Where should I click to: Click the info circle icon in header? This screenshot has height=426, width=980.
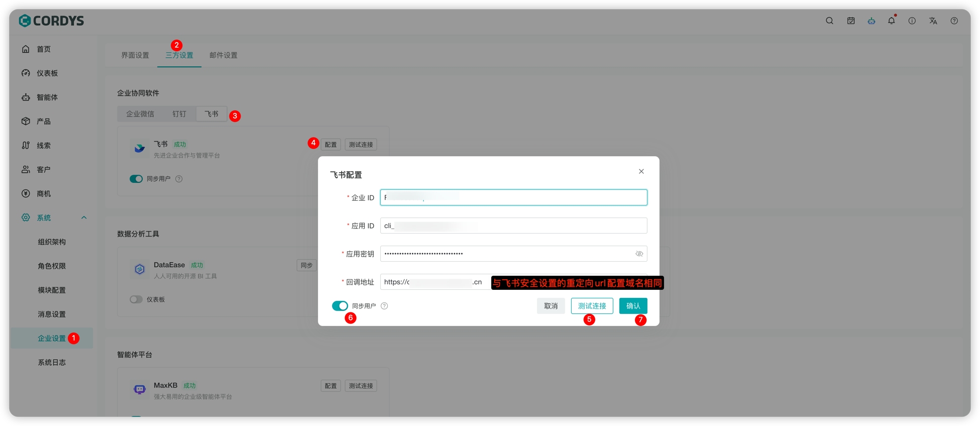pyautogui.click(x=912, y=21)
